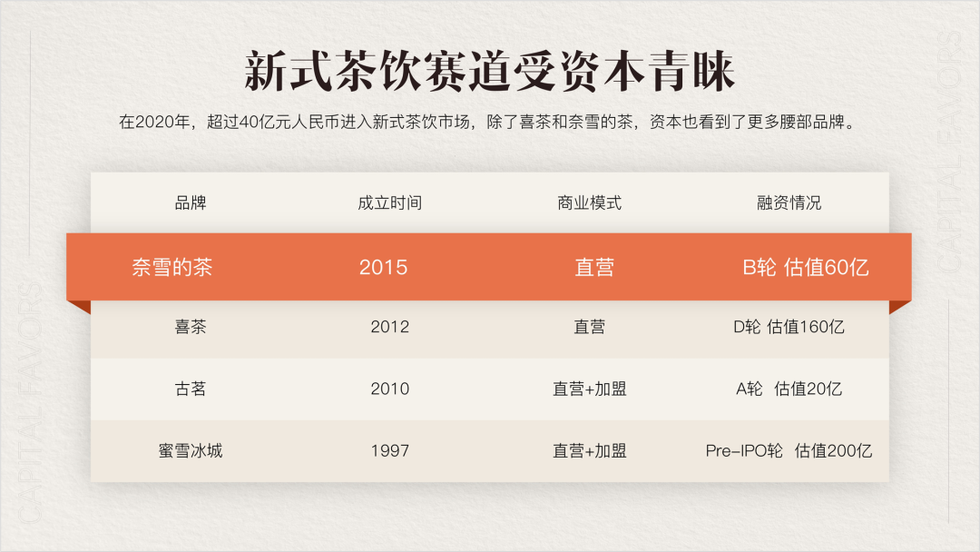
Task: Select the A轮 估值20亿 cell
Action: click(789, 389)
